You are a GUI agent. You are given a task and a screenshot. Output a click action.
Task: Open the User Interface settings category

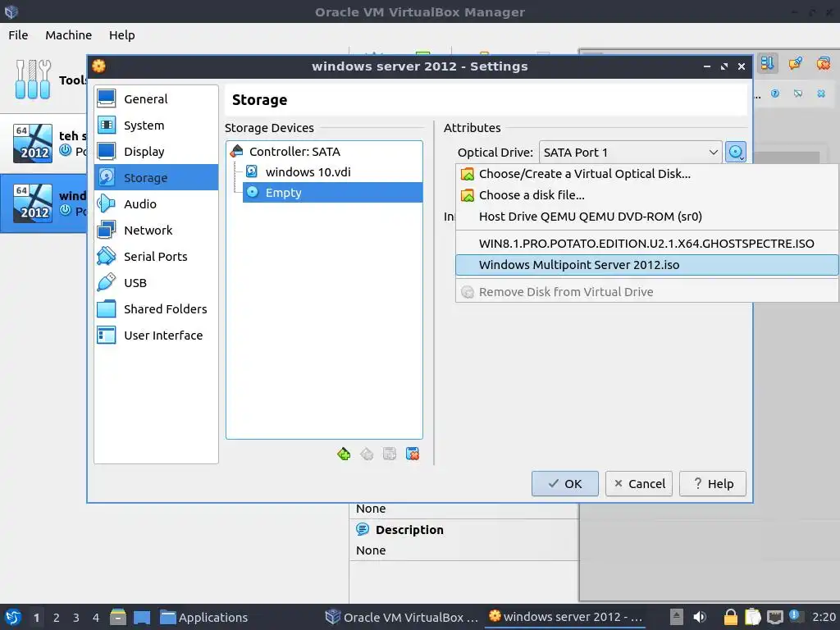(x=156, y=335)
